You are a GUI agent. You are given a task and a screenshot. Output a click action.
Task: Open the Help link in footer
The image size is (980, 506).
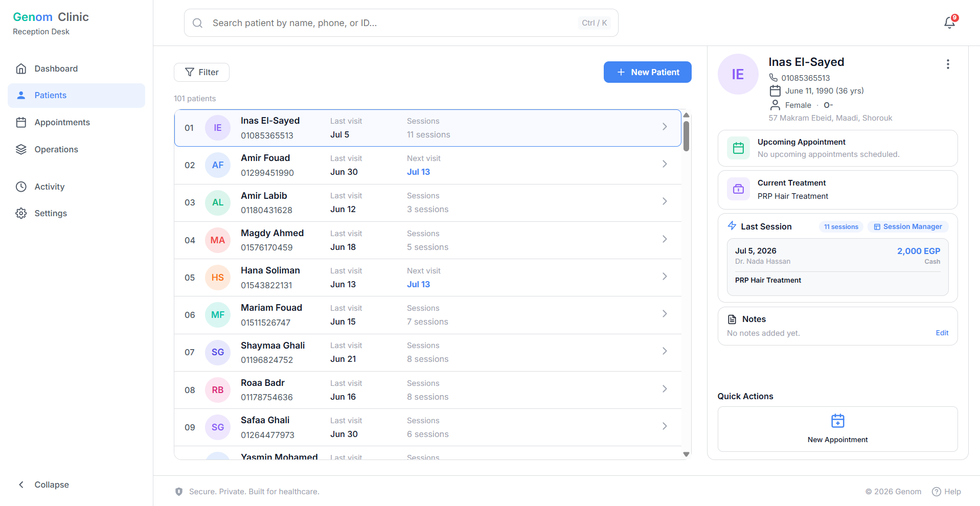(947, 492)
